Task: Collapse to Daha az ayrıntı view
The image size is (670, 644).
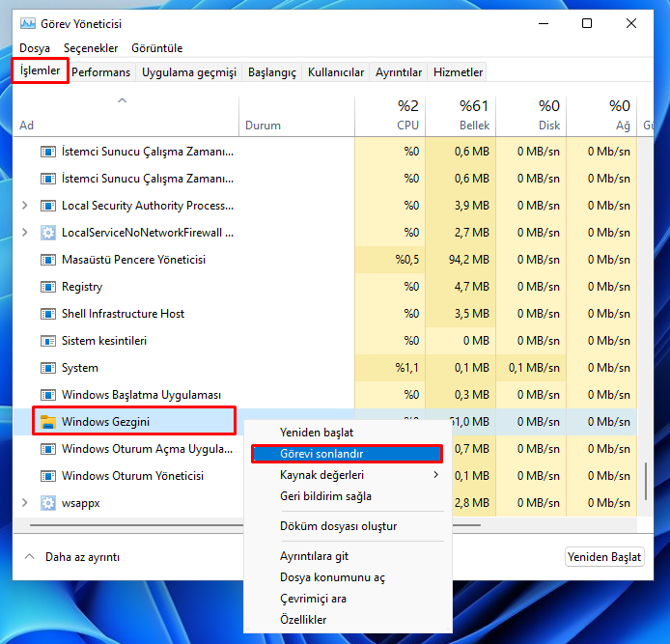Action: (71, 557)
